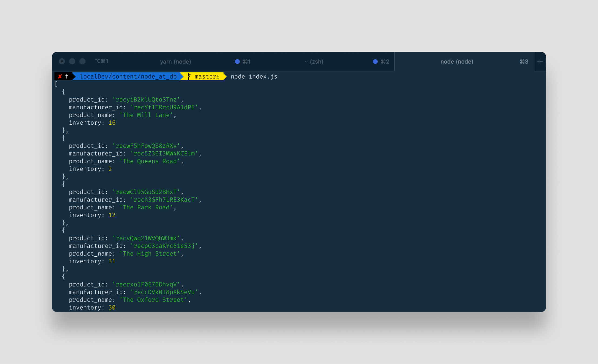Image resolution: width=598 pixels, height=364 pixels.
Task: Close the terminal window
Action: coord(62,61)
